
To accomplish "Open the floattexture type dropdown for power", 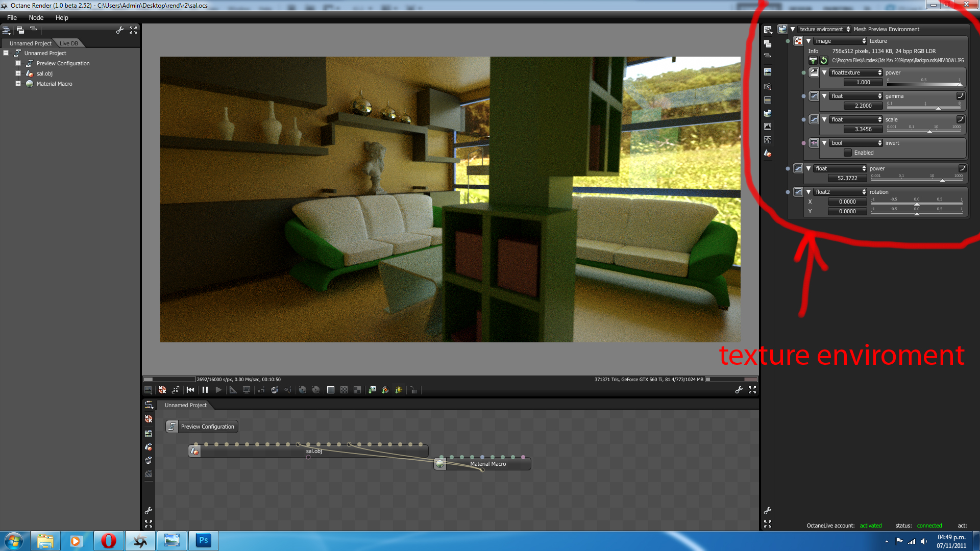I will [856, 72].
